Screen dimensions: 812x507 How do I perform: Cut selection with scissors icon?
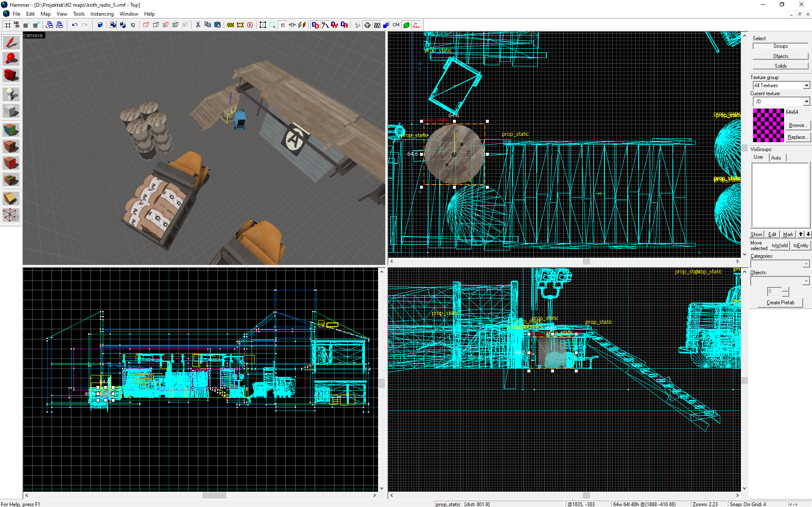click(x=198, y=25)
